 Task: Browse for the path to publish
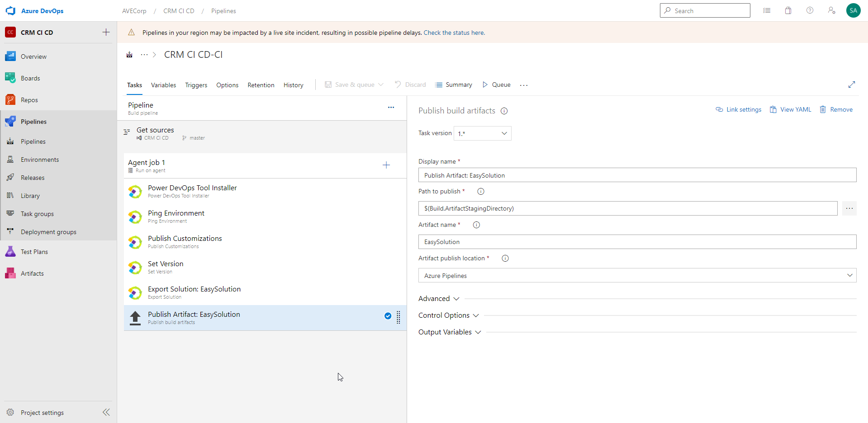tap(849, 208)
